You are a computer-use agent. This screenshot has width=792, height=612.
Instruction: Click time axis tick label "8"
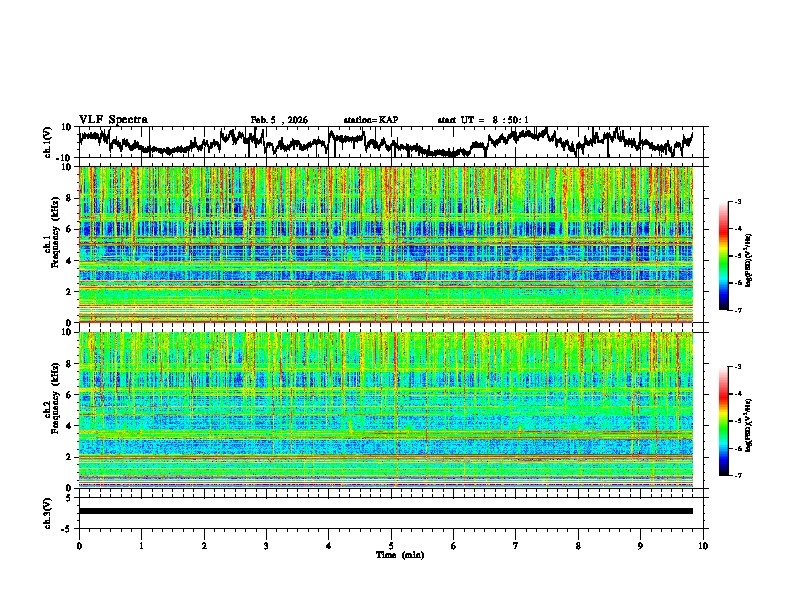click(578, 546)
